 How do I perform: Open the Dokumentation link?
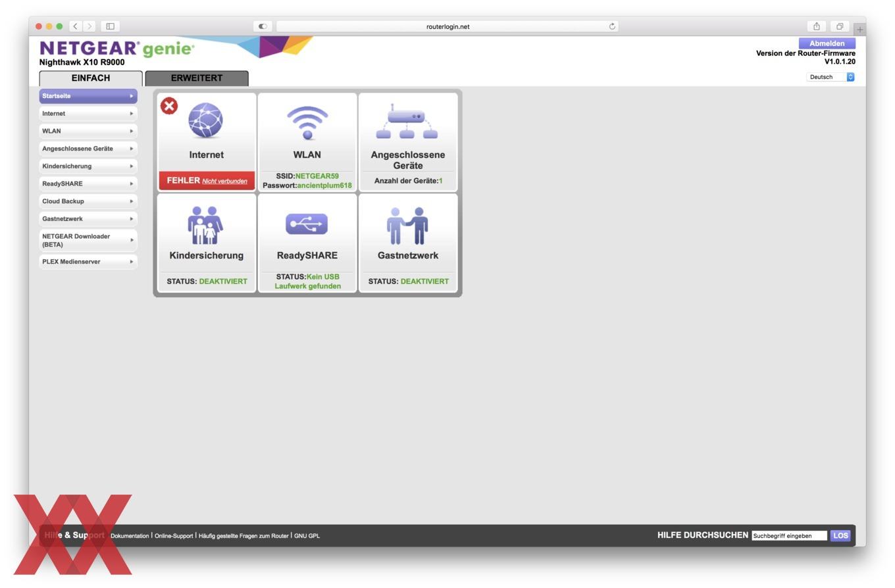pyautogui.click(x=130, y=536)
